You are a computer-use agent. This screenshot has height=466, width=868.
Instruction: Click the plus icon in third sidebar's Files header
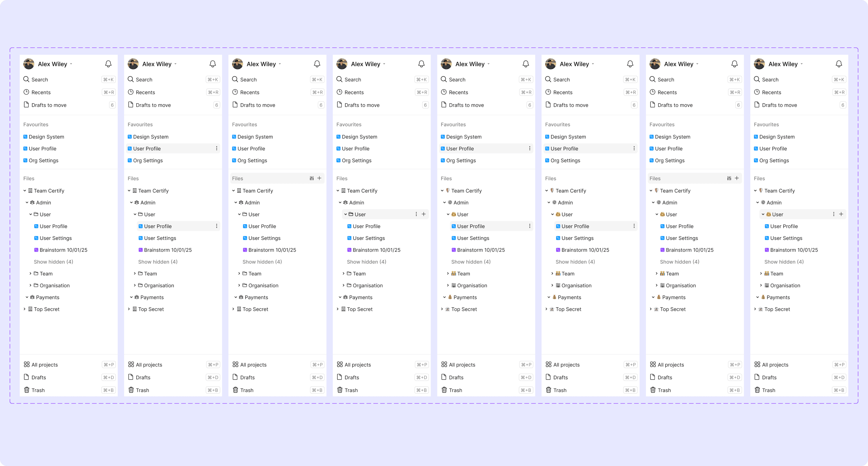click(319, 178)
